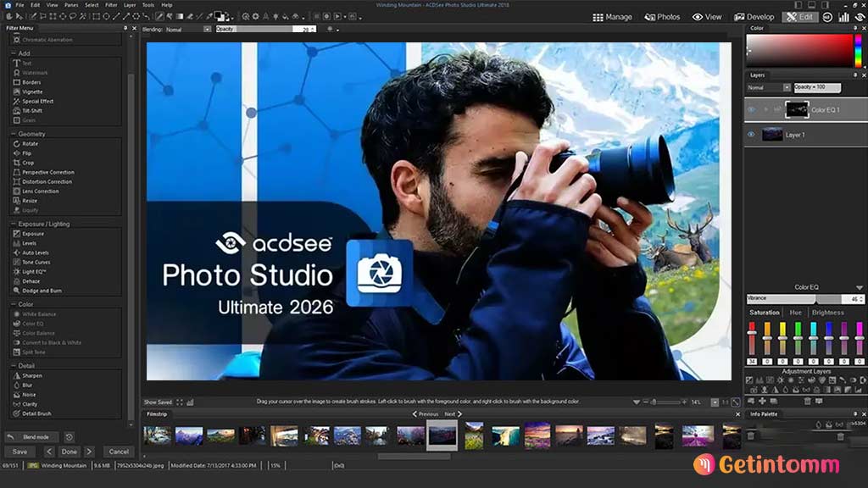
Task: Click Next in the filmstrip
Action: [453, 413]
